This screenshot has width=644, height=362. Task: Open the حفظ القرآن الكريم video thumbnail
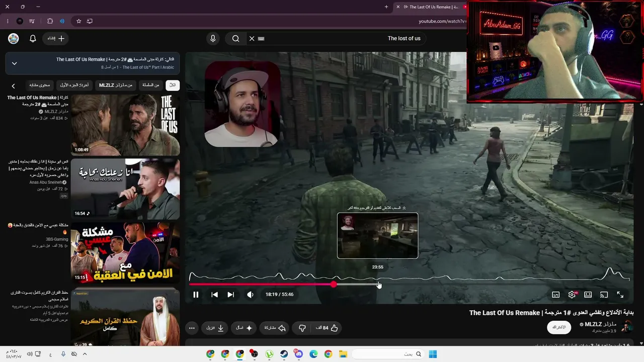[125, 317]
